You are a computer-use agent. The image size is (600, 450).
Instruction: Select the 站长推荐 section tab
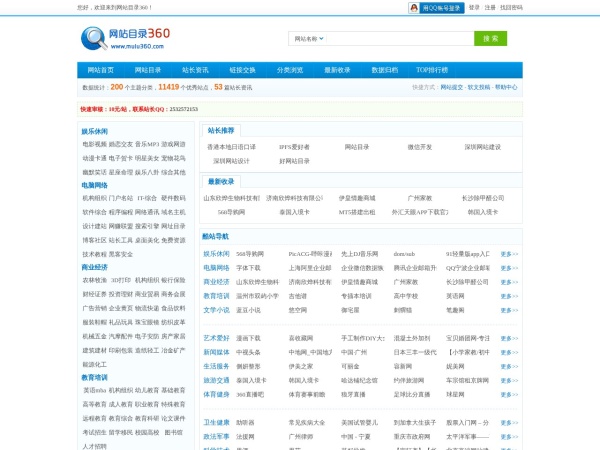pos(221,130)
